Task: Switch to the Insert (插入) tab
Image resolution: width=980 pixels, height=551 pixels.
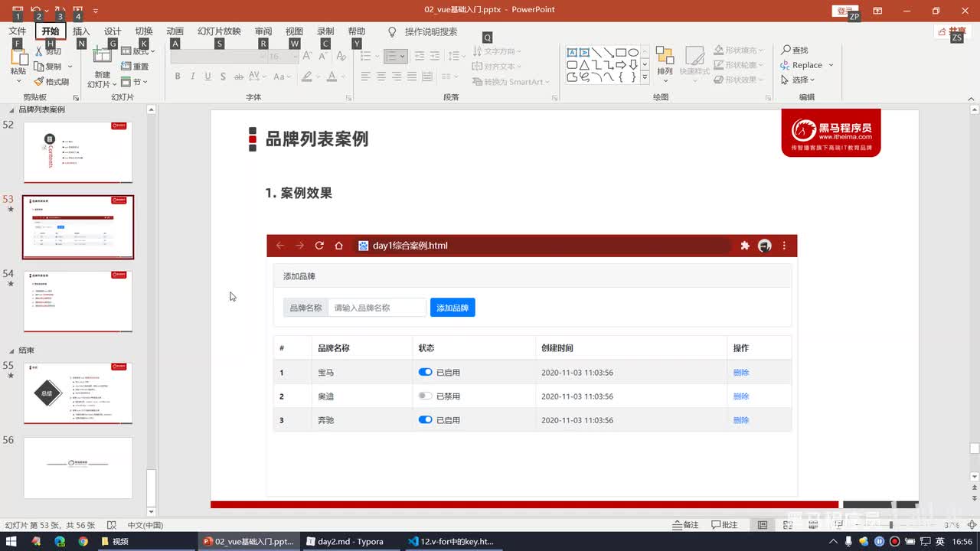Action: click(x=81, y=31)
